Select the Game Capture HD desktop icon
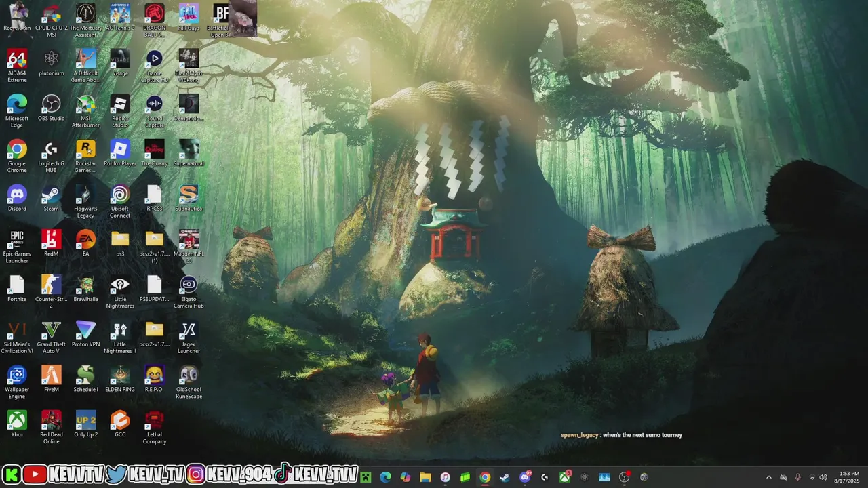 pyautogui.click(x=155, y=66)
